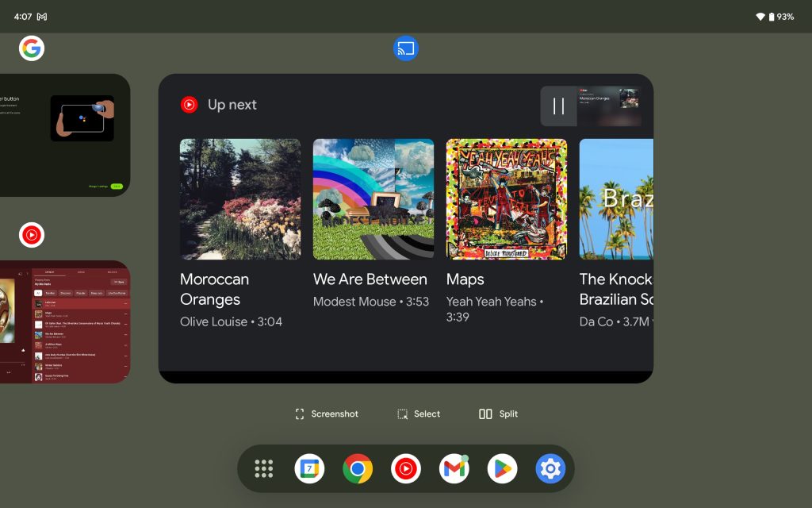
Task: Select We Are Between album cover
Action: (373, 199)
